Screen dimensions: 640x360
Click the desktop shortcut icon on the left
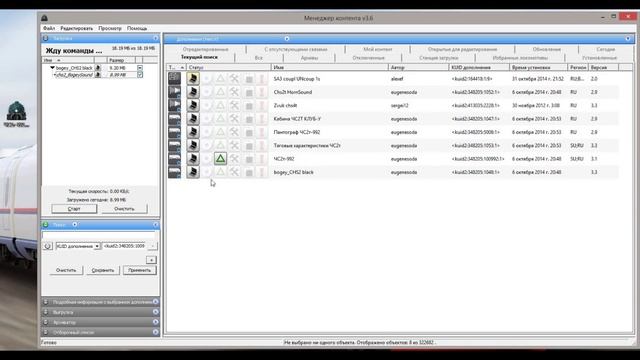(x=16, y=114)
